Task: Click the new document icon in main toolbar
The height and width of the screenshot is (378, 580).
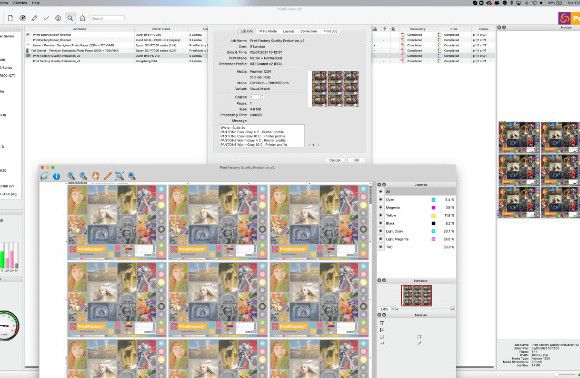Action: pyautogui.click(x=10, y=18)
